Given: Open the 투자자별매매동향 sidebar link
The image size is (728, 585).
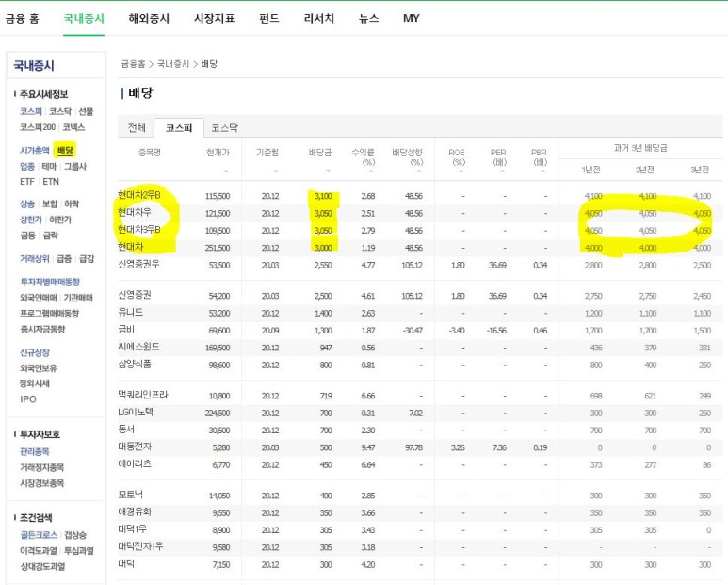Looking at the screenshot, I should pos(50,282).
